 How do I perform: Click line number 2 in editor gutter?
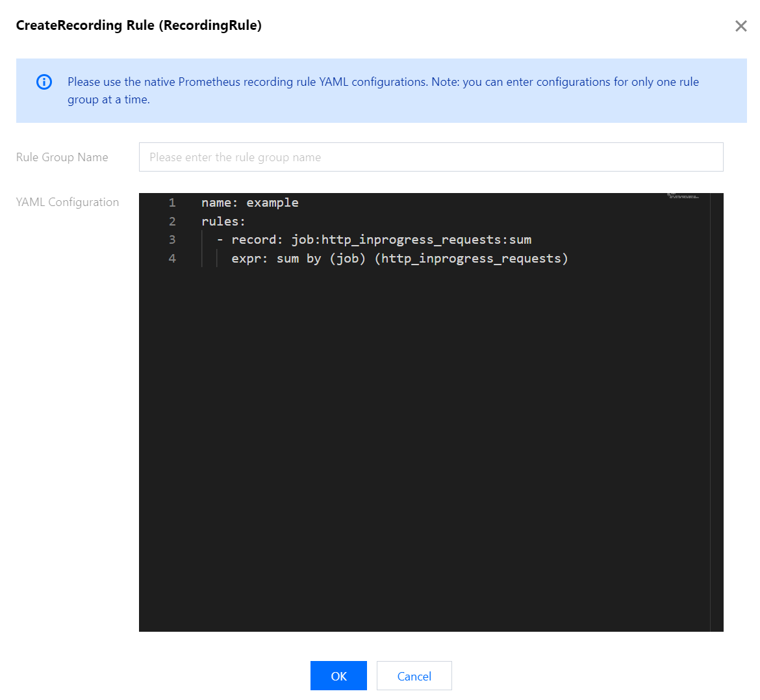(172, 221)
